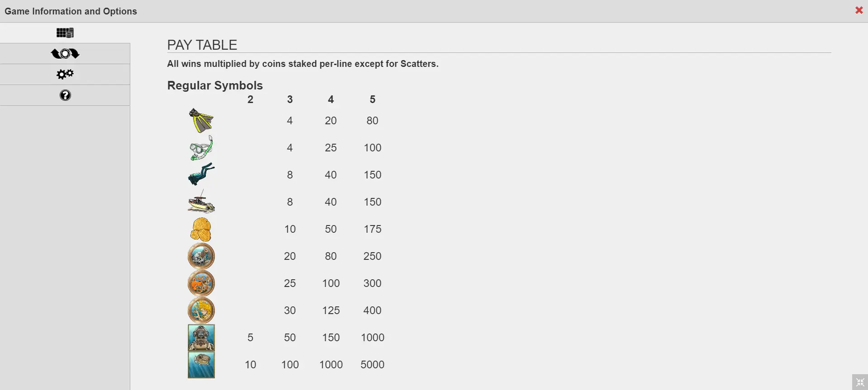868x390 pixels.
Task: Open the pay table grid-and-coins tab
Action: point(65,33)
